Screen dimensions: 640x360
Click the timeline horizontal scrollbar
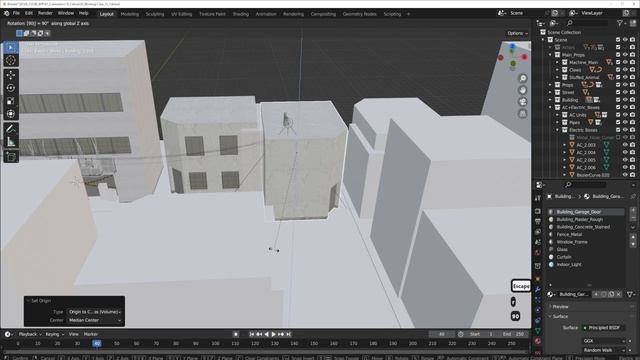[x=265, y=352]
